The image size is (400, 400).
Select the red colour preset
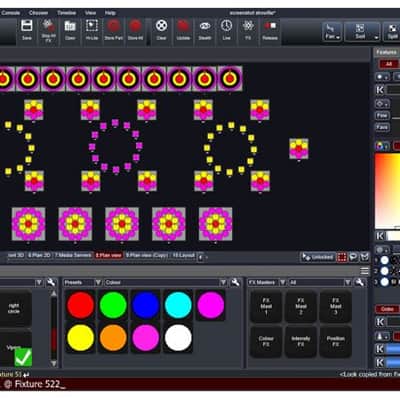(x=80, y=305)
